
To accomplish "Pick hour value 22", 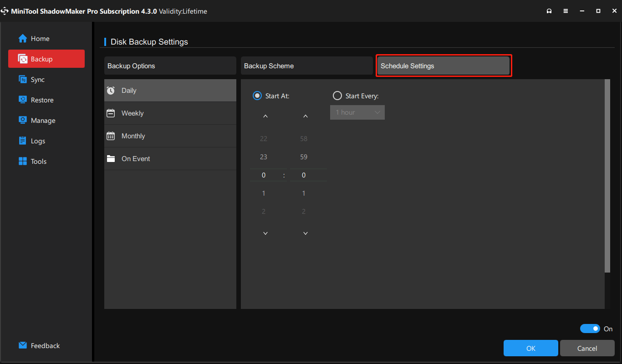I will (x=263, y=139).
